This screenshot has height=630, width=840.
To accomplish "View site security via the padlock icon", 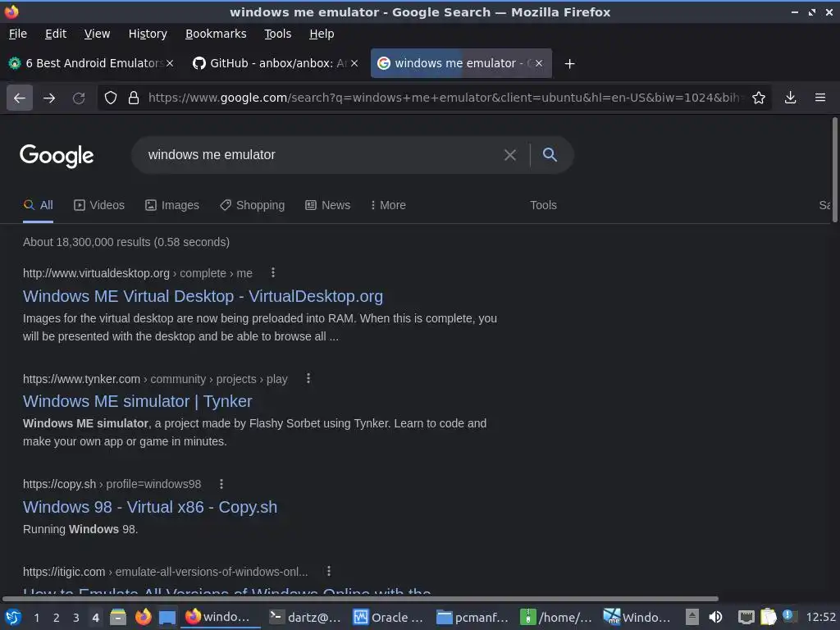I will [134, 98].
